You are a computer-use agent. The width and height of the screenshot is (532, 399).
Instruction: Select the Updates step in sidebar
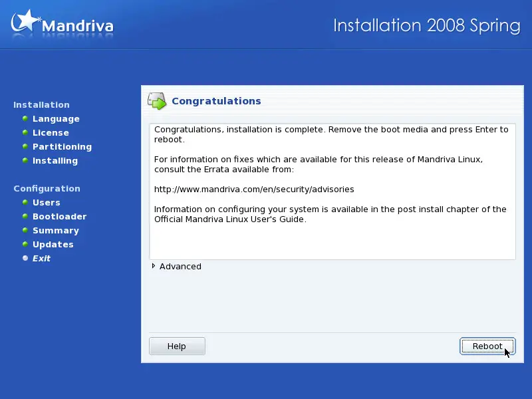click(x=53, y=244)
